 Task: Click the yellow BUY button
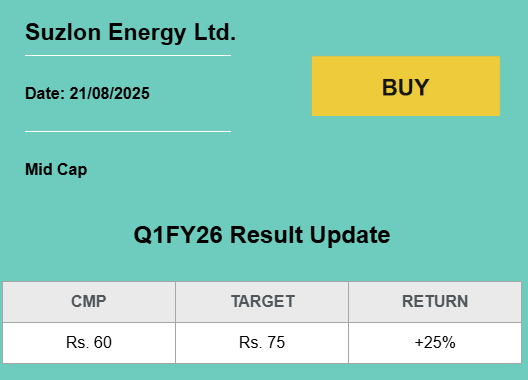tap(405, 86)
